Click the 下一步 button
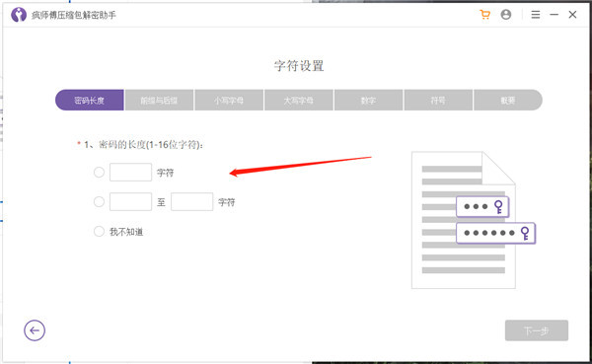Screen dimensions: 592x364 [x=537, y=330]
